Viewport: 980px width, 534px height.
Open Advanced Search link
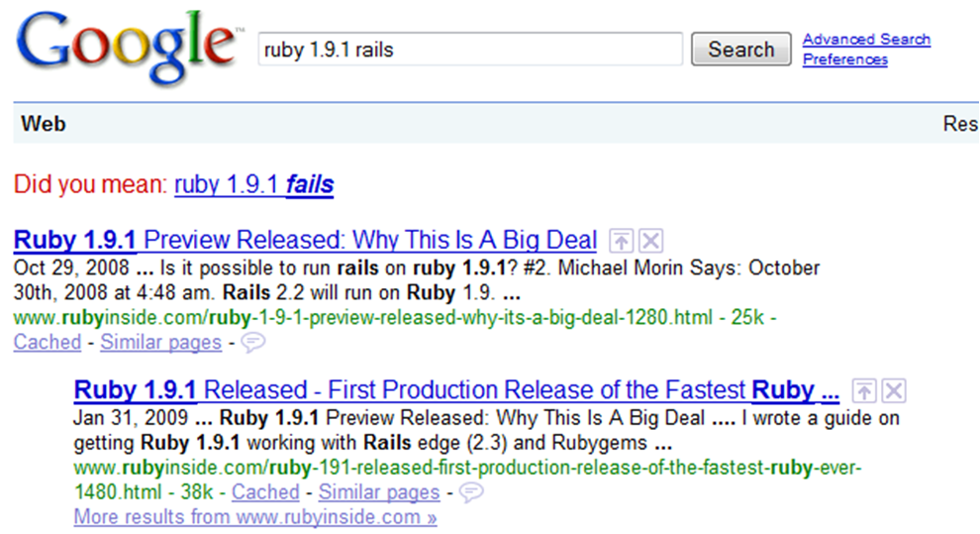[x=866, y=40]
